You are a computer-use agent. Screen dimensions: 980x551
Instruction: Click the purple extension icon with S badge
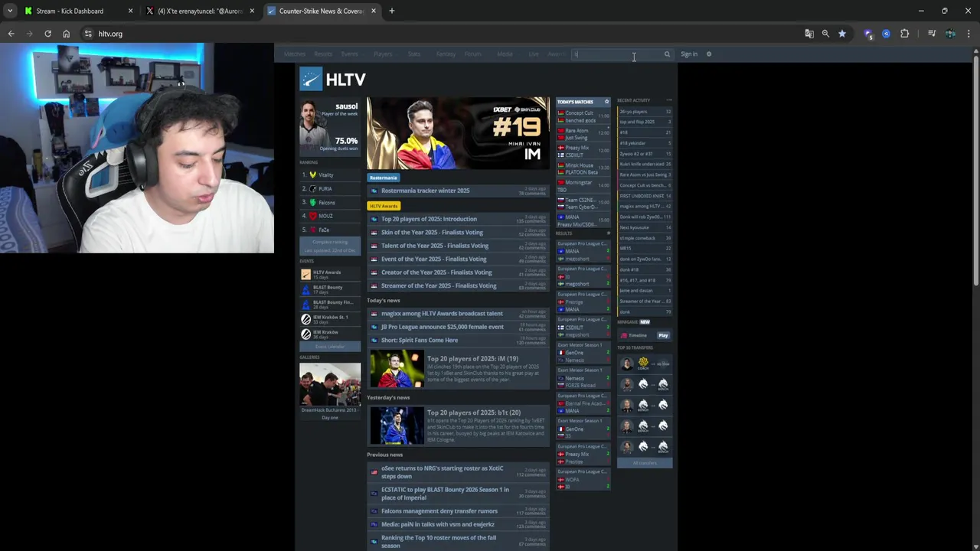click(x=868, y=34)
